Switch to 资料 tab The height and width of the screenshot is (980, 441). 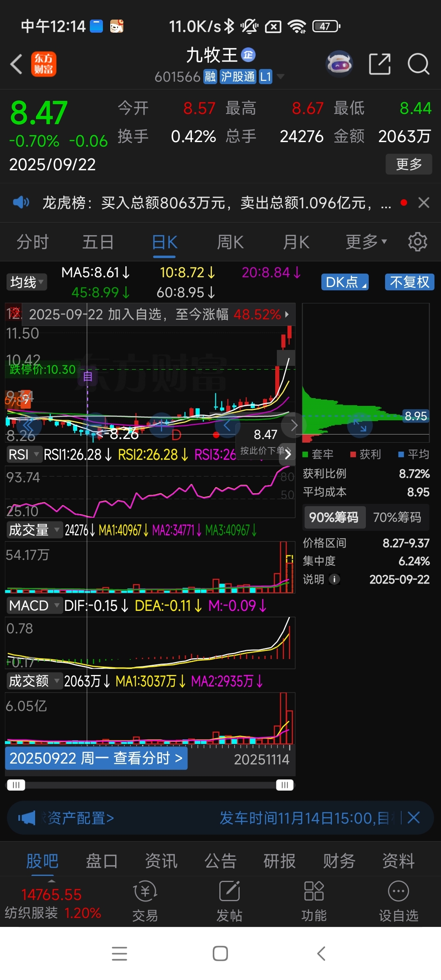tap(399, 861)
